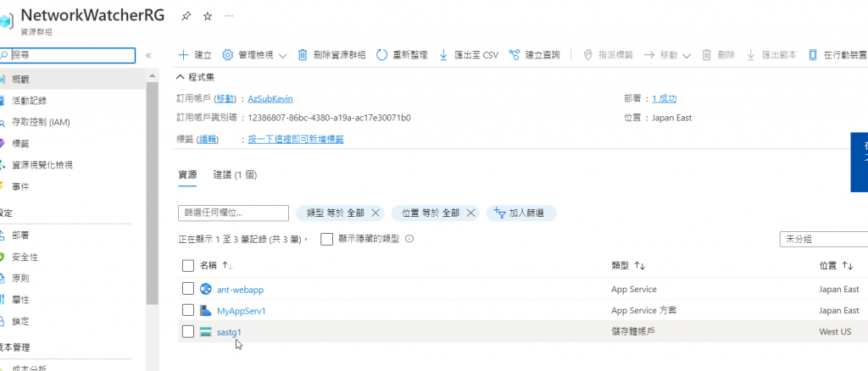
Task: Click 加入篩選 button
Action: 521,213
